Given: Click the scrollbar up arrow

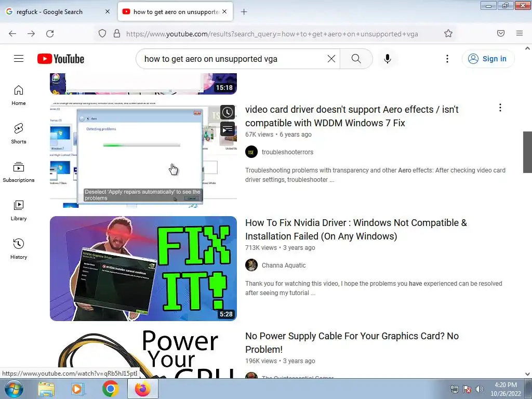Looking at the screenshot, I should pos(528,48).
